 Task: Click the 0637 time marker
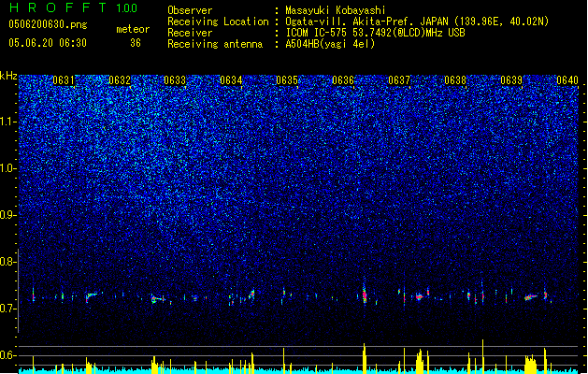[x=399, y=80]
